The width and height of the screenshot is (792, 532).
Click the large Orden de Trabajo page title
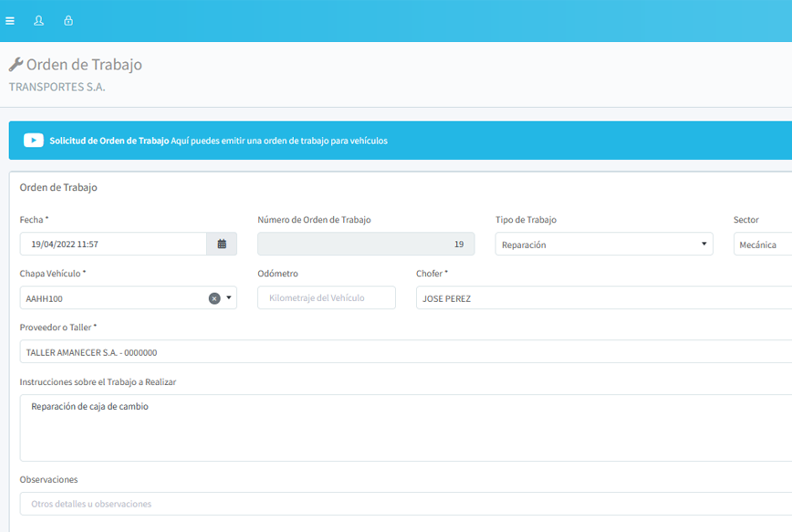[84, 65]
